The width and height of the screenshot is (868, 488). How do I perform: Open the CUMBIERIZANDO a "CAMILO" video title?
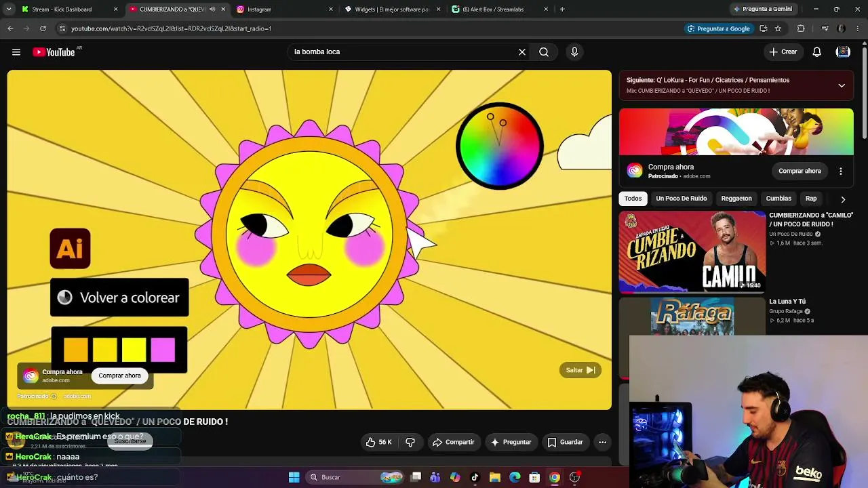click(811, 220)
